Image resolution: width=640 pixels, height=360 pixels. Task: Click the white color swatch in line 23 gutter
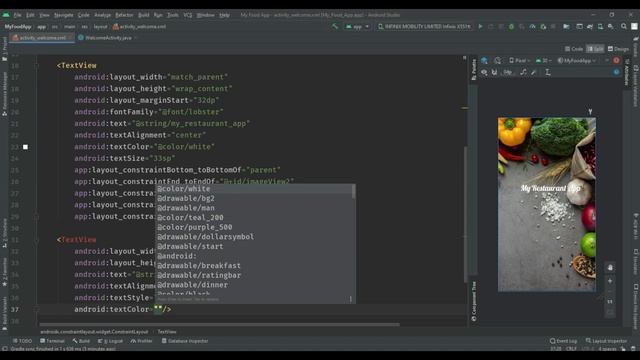point(25,147)
